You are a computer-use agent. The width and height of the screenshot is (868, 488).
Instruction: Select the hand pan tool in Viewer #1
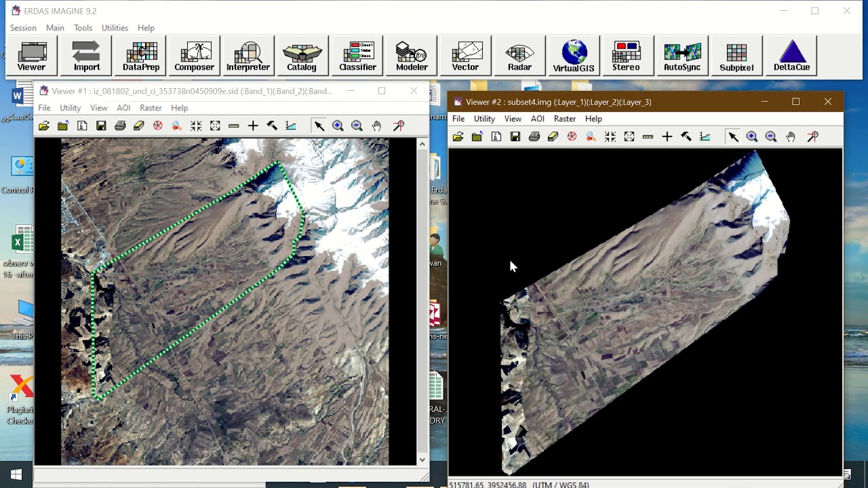tap(376, 125)
